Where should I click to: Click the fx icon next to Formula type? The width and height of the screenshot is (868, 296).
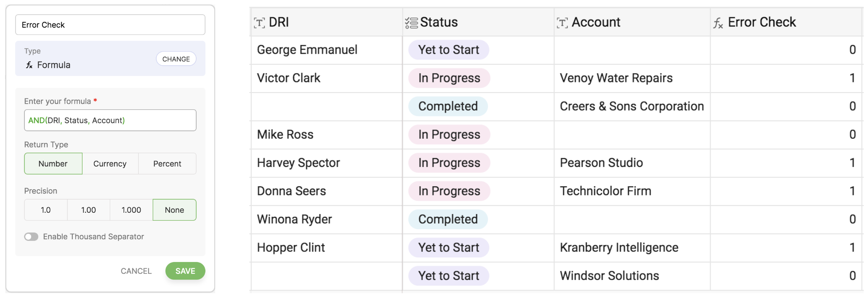pos(29,65)
